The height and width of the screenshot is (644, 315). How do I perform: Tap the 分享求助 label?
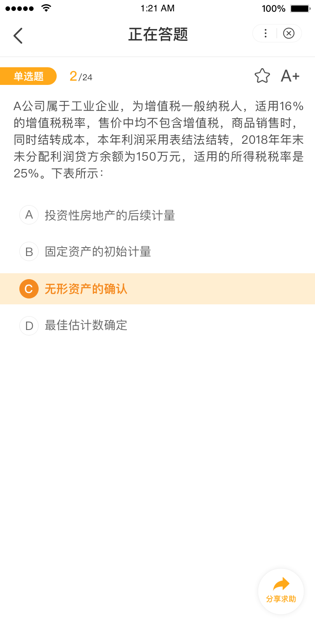tap(281, 599)
